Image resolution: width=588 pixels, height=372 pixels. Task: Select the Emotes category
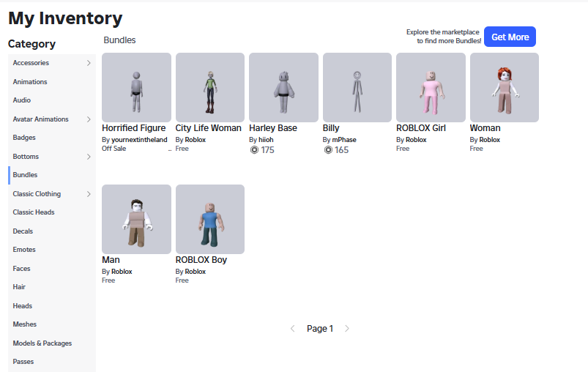[x=52, y=250]
